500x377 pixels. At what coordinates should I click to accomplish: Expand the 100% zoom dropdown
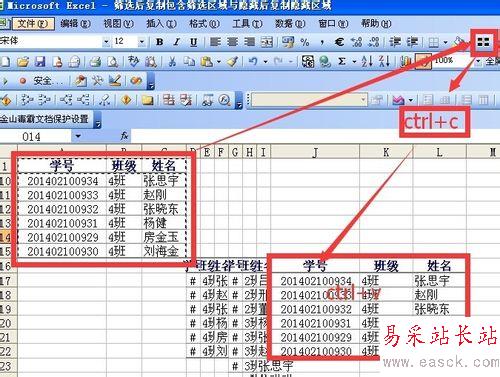coord(478,61)
